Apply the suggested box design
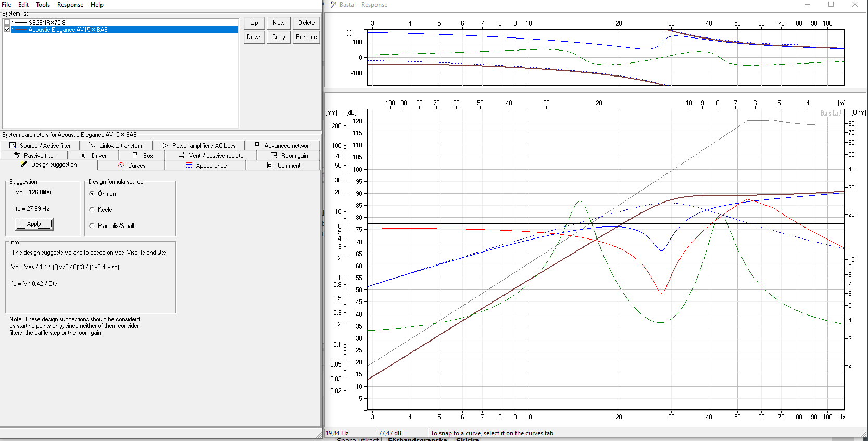868x441 pixels. tap(34, 224)
